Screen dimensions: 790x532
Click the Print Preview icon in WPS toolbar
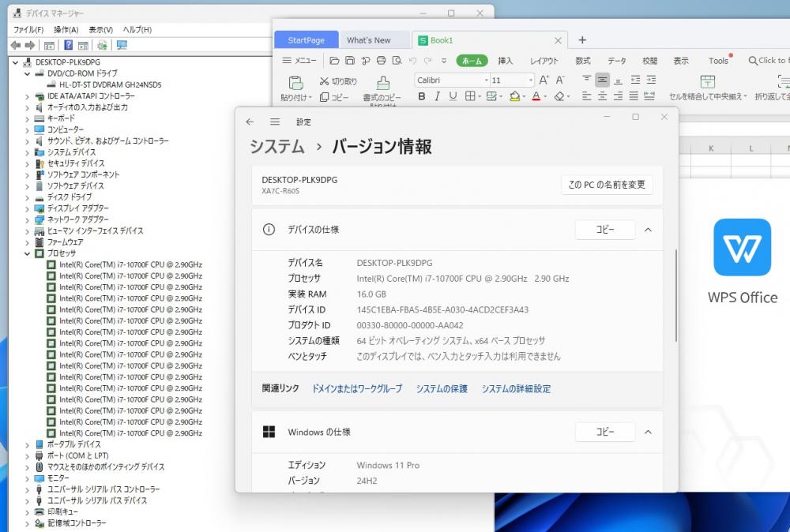397,61
